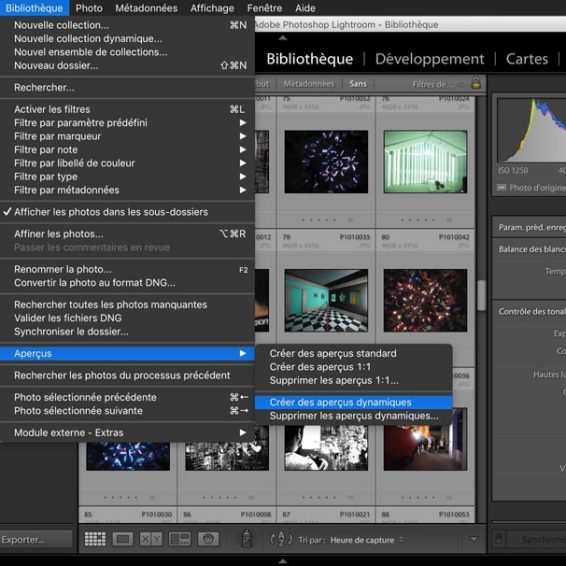This screenshot has width=566, height=566.
Task: Select Rechercher... menu item
Action: [x=127, y=87]
